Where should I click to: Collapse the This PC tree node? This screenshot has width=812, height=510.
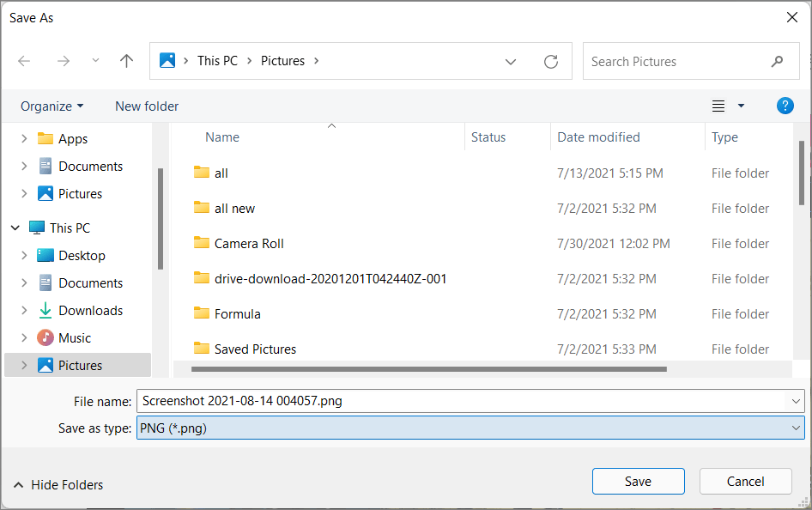pos(15,228)
